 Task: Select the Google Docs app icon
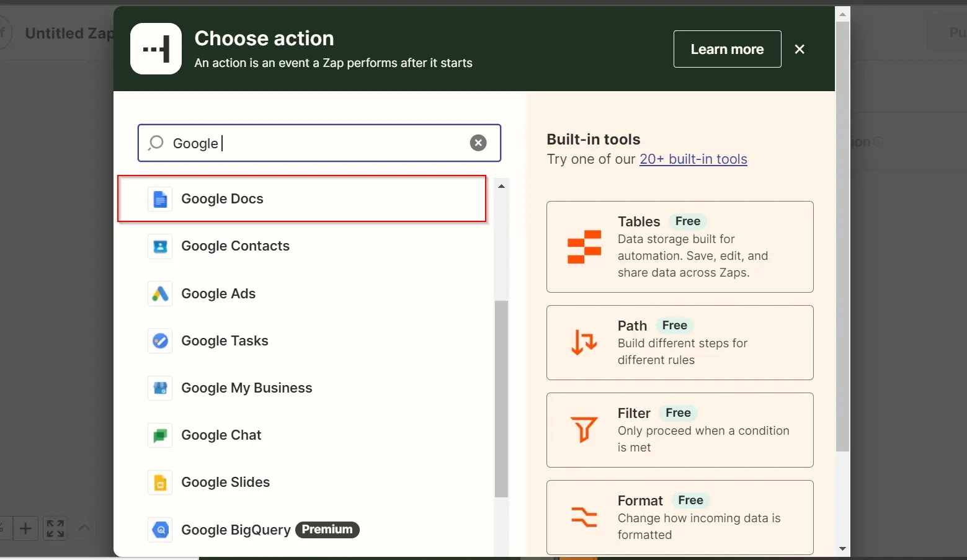(160, 199)
